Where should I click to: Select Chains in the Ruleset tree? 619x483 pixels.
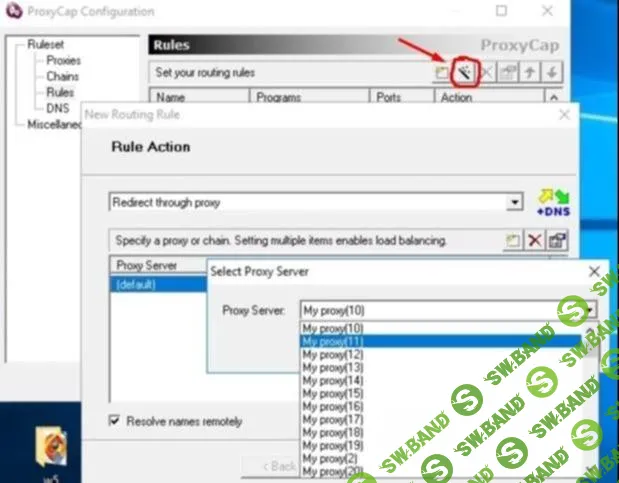click(x=62, y=76)
